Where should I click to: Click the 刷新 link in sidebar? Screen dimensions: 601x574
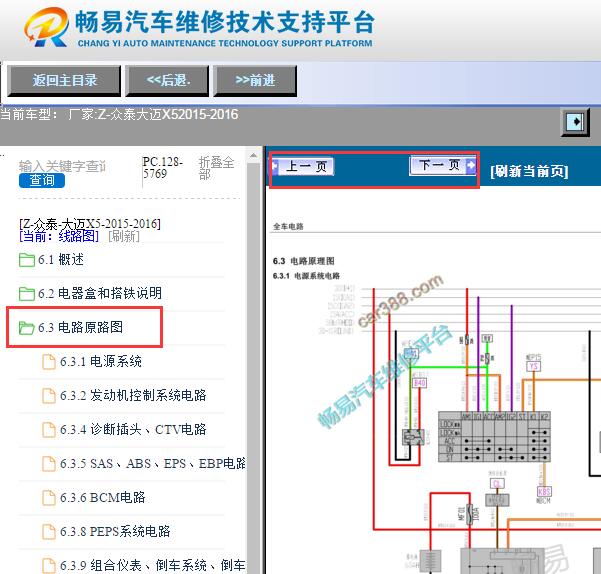[124, 236]
